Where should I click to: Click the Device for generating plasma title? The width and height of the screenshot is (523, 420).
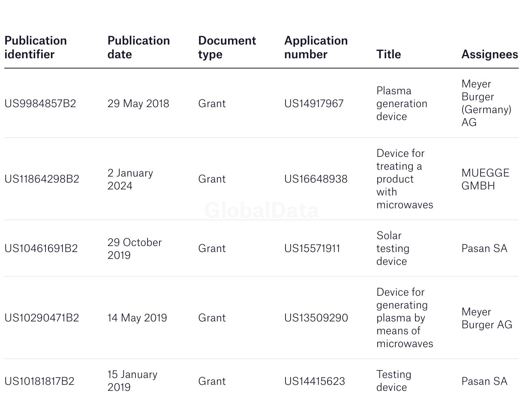(x=405, y=318)
